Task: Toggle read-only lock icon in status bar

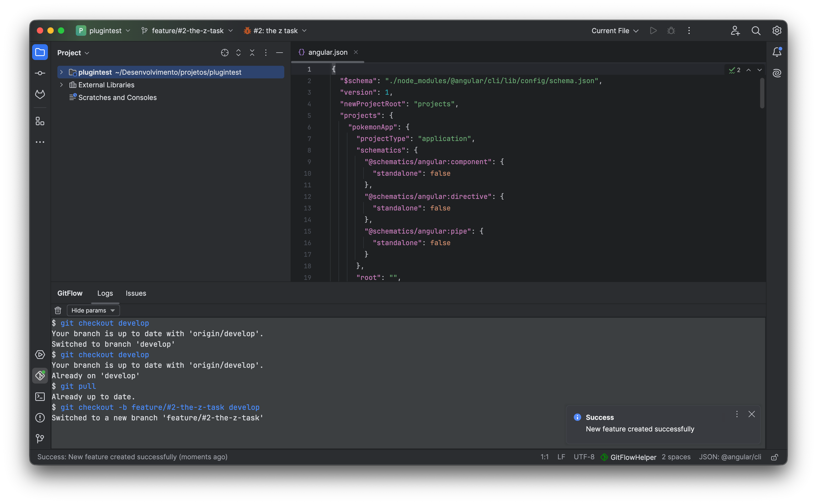Action: click(774, 457)
